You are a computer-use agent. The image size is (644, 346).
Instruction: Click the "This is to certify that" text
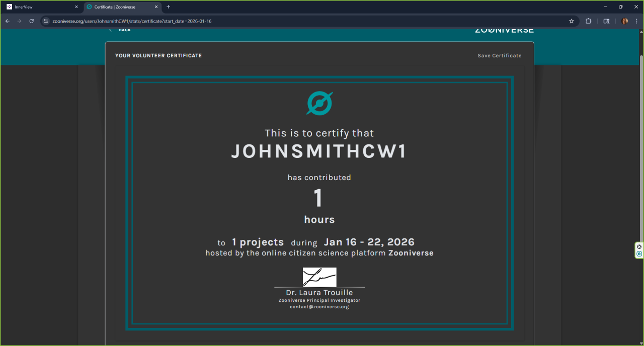coord(319,133)
